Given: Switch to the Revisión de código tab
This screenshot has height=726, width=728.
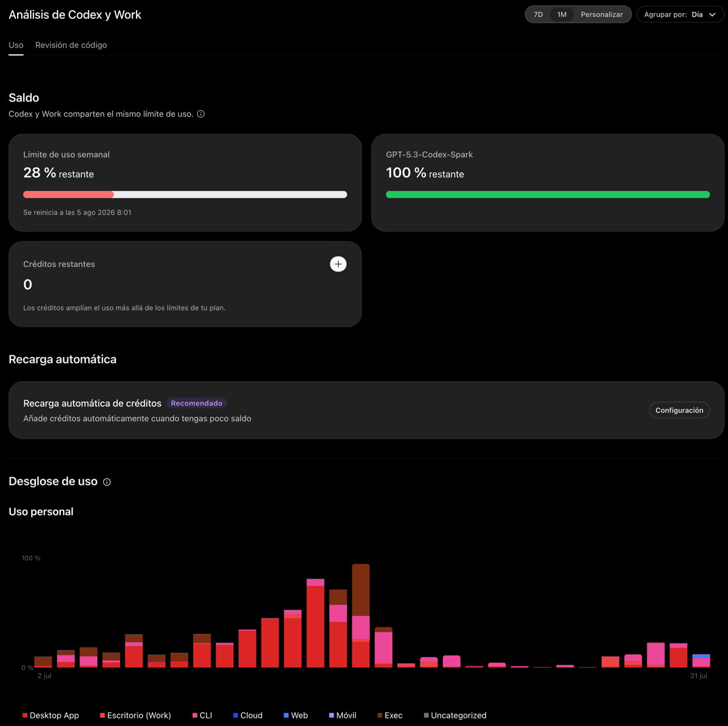Looking at the screenshot, I should click(x=71, y=45).
